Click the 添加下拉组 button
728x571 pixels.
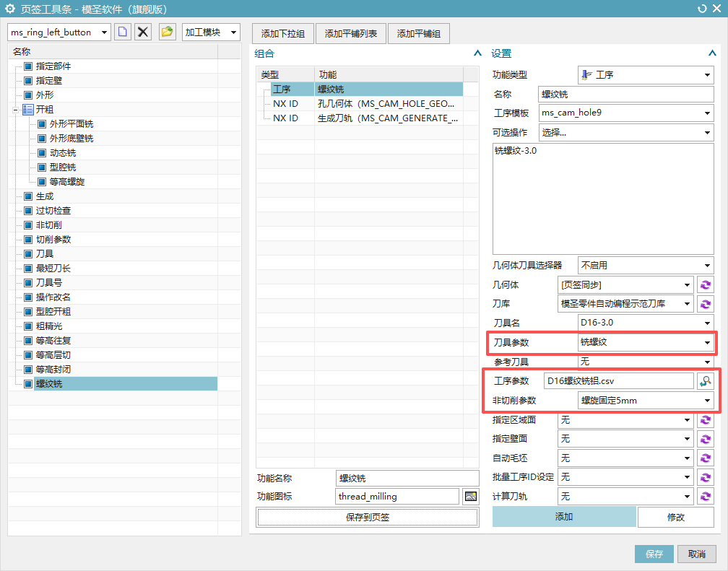(283, 33)
